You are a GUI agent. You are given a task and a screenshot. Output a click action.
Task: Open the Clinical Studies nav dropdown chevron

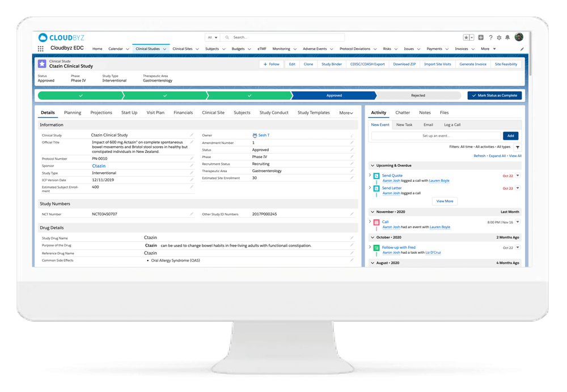tap(164, 49)
